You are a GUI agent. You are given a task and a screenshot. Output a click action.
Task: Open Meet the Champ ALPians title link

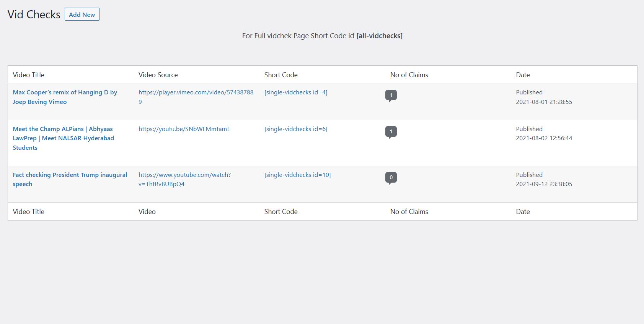click(63, 138)
